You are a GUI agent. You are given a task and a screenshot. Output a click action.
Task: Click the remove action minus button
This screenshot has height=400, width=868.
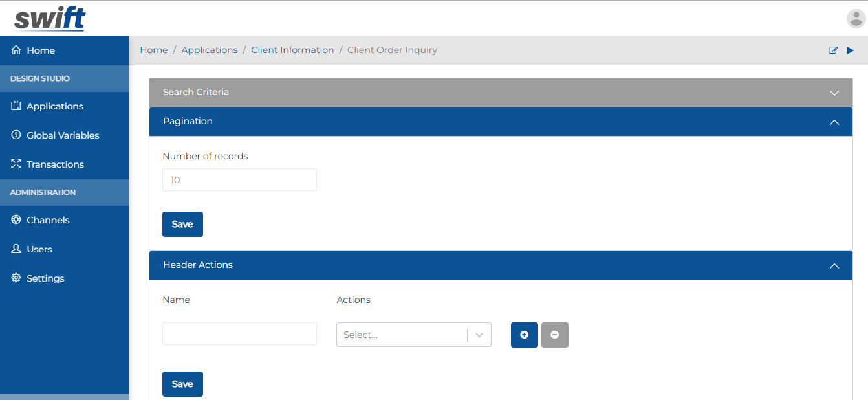554,335
